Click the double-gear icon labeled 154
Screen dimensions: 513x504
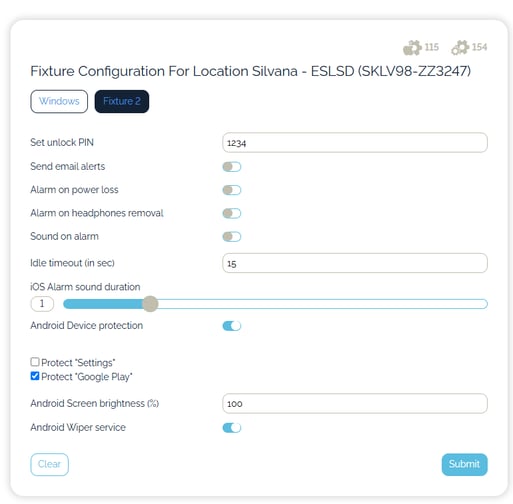[x=460, y=48]
